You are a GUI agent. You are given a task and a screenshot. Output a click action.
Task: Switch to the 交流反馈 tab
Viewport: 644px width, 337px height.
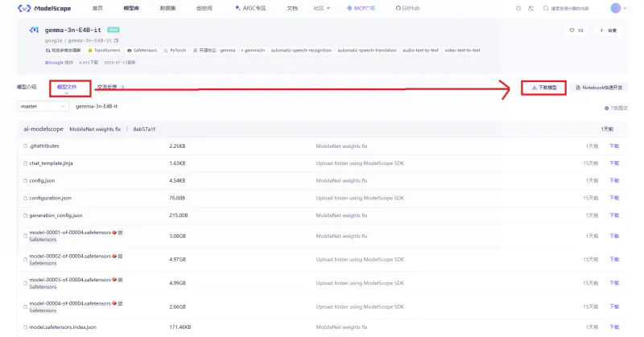pos(108,86)
